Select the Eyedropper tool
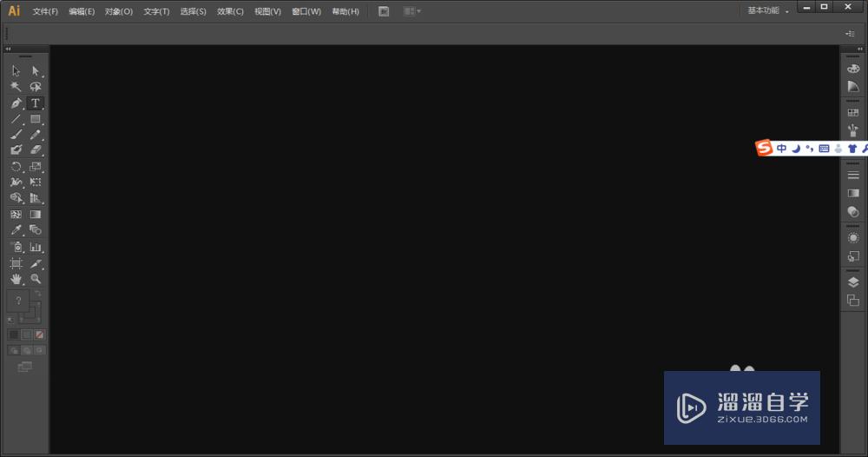 click(x=16, y=230)
